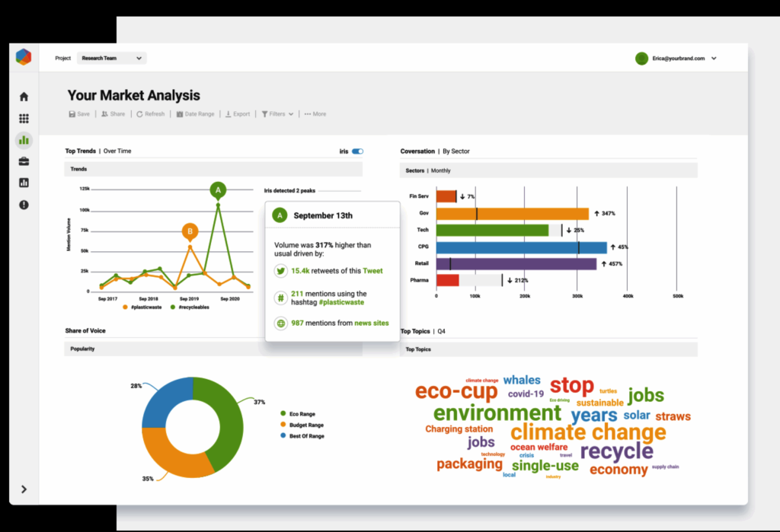This screenshot has width=780, height=532.
Task: Open the Erica@yourbrand.com account menu
Action: (x=676, y=59)
